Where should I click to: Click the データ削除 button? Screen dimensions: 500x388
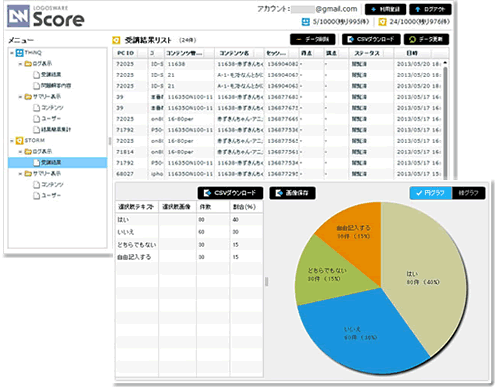[x=313, y=39]
